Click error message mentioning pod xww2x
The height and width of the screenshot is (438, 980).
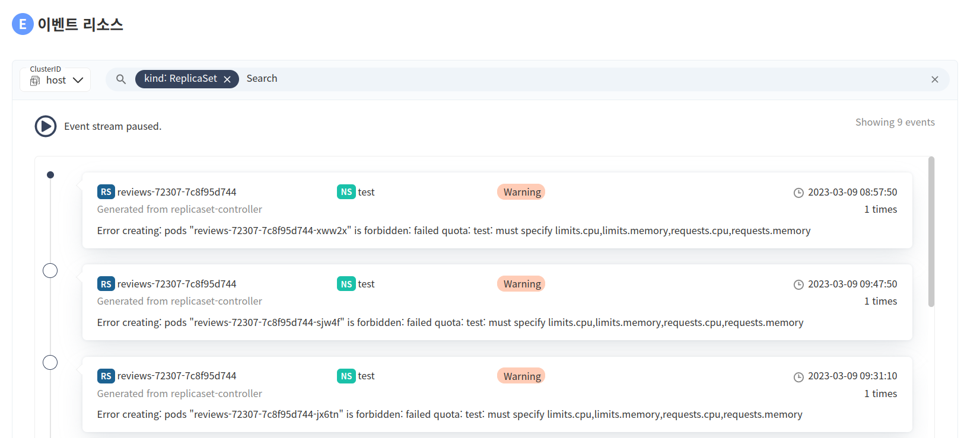click(454, 231)
